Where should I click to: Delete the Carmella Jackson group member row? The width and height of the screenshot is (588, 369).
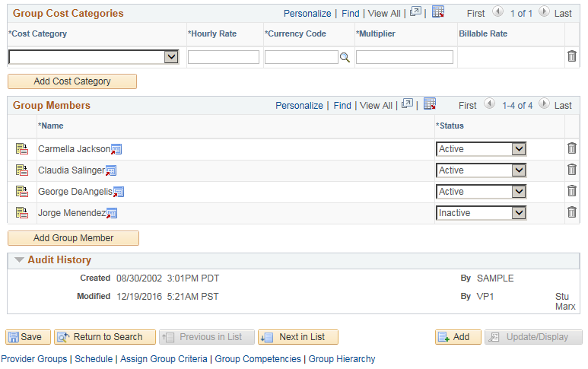point(572,148)
